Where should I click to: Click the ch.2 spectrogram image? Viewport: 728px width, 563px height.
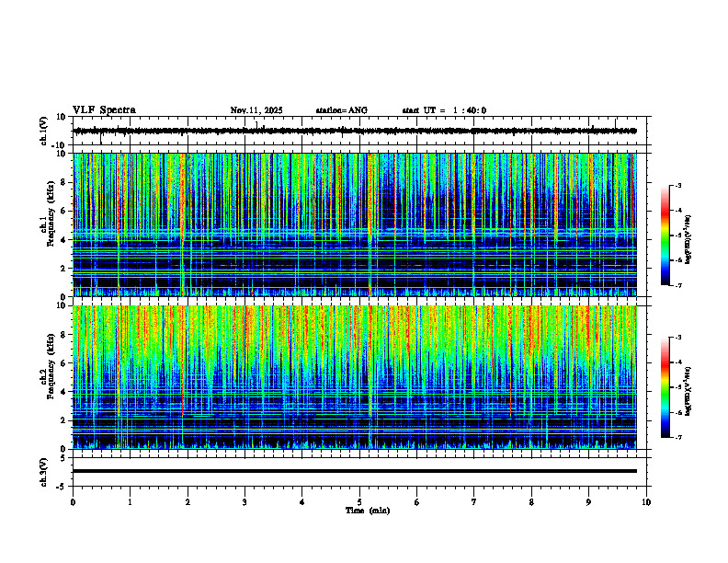point(355,377)
